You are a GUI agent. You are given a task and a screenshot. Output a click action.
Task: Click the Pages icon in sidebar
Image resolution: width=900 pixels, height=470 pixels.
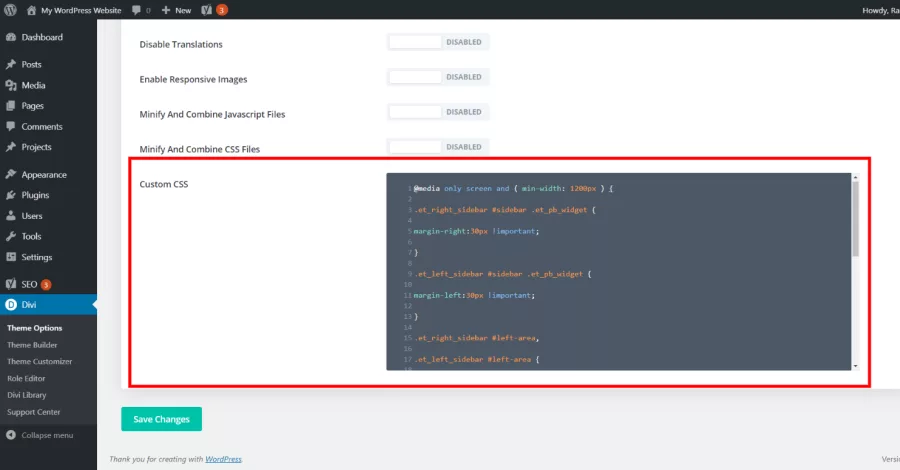[11, 106]
